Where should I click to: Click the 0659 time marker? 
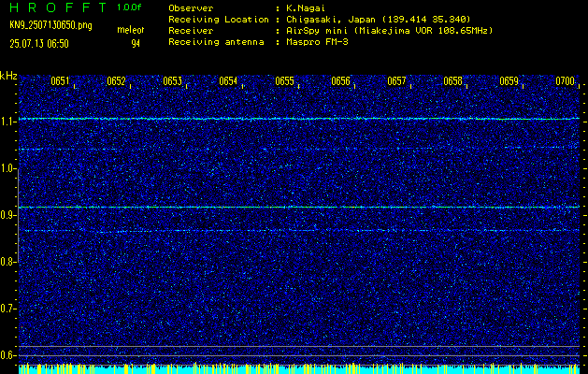click(x=509, y=81)
